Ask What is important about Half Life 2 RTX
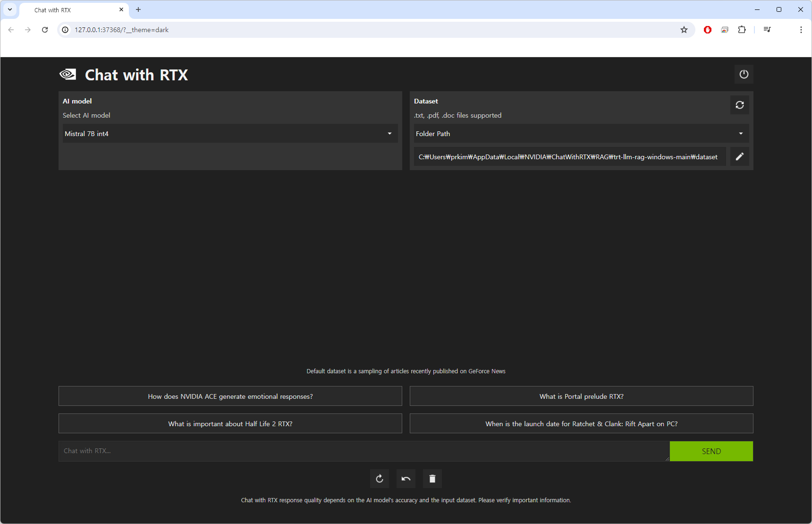 [230, 424]
